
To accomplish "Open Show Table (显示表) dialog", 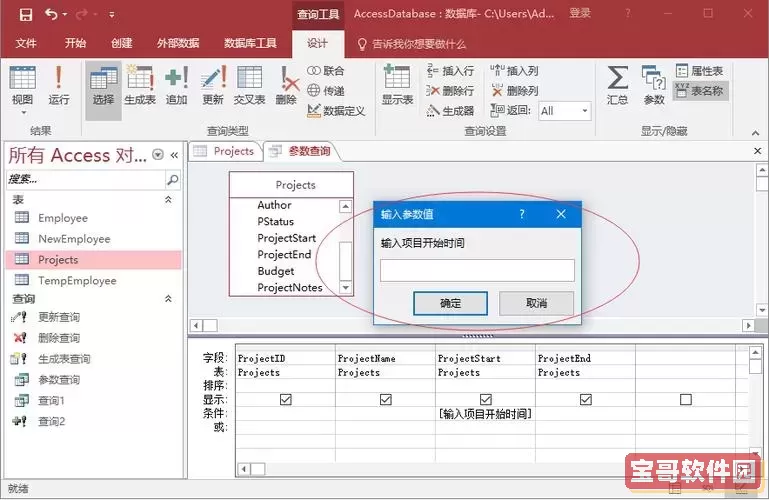I will [397, 86].
